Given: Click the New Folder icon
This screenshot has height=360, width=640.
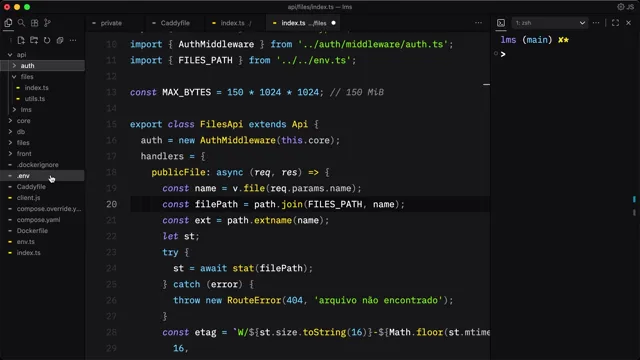Looking at the screenshot, I should pos(34,40).
